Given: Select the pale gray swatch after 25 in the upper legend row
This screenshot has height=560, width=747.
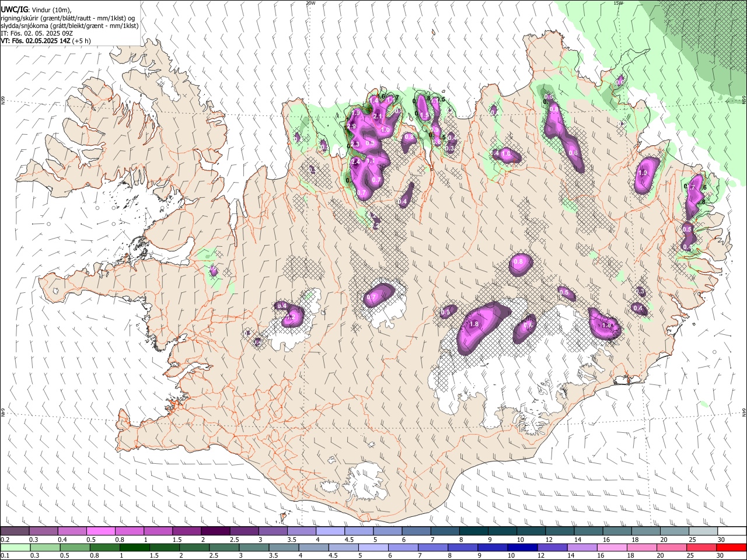Looking at the screenshot, I should point(703,531).
